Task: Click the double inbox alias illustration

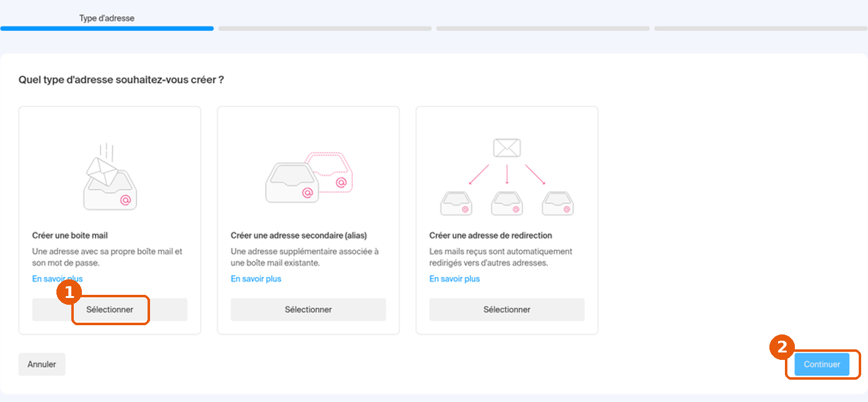Action: tap(309, 177)
